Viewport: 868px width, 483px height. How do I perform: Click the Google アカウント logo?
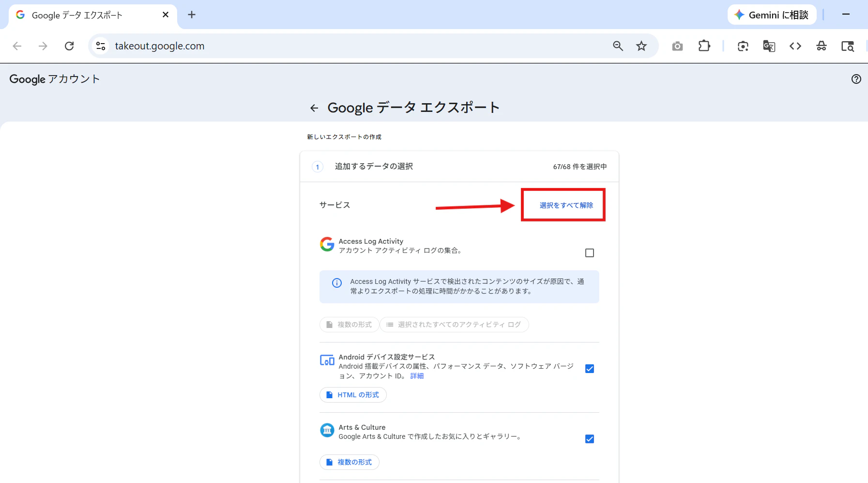pos(55,79)
